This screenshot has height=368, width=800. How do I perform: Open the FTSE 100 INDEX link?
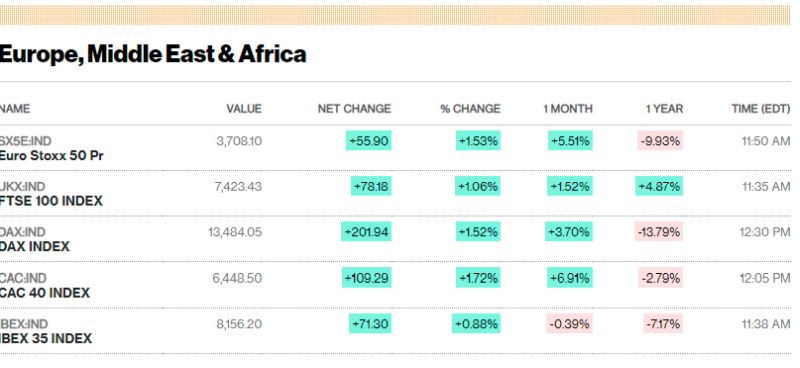51,201
